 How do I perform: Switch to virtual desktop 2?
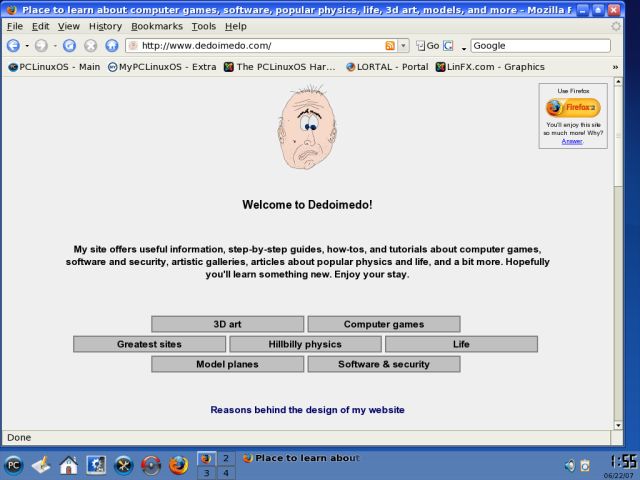226,458
